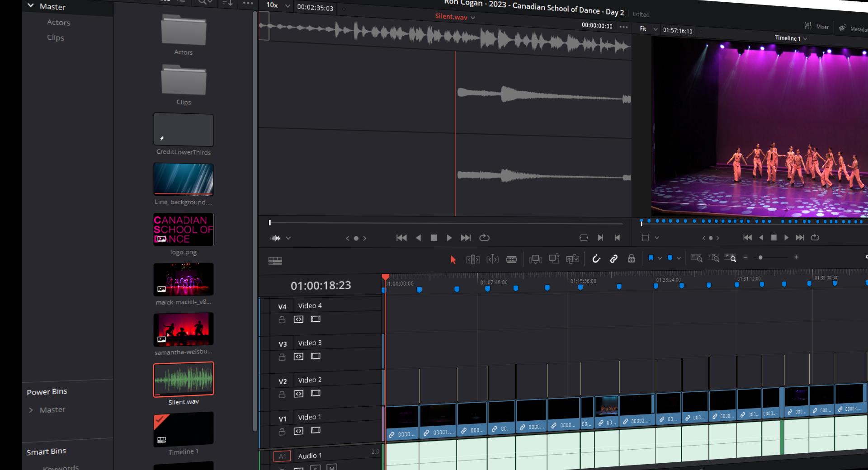This screenshot has height=470, width=868.
Task: Toggle auto select on Video 1 track
Action: point(298,431)
